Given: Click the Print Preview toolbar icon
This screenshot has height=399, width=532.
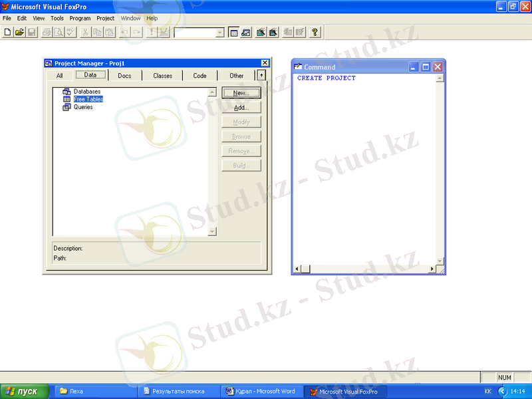Looking at the screenshot, I should [x=59, y=32].
